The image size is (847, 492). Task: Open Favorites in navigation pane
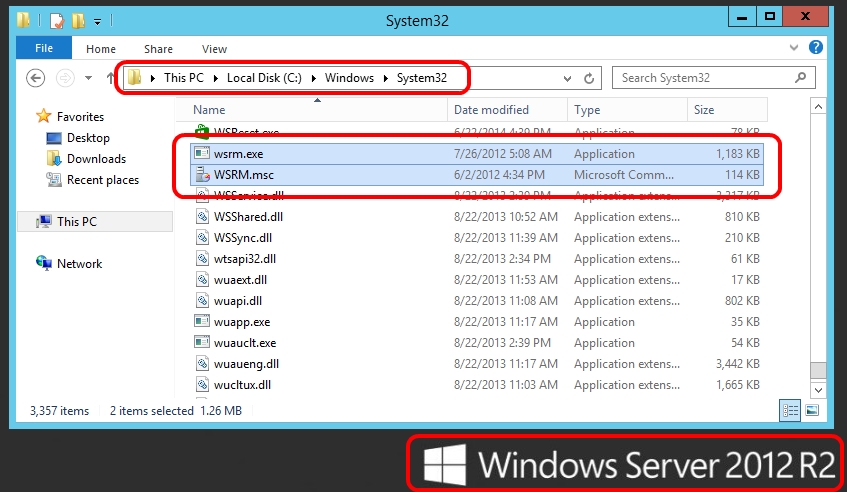(80, 117)
